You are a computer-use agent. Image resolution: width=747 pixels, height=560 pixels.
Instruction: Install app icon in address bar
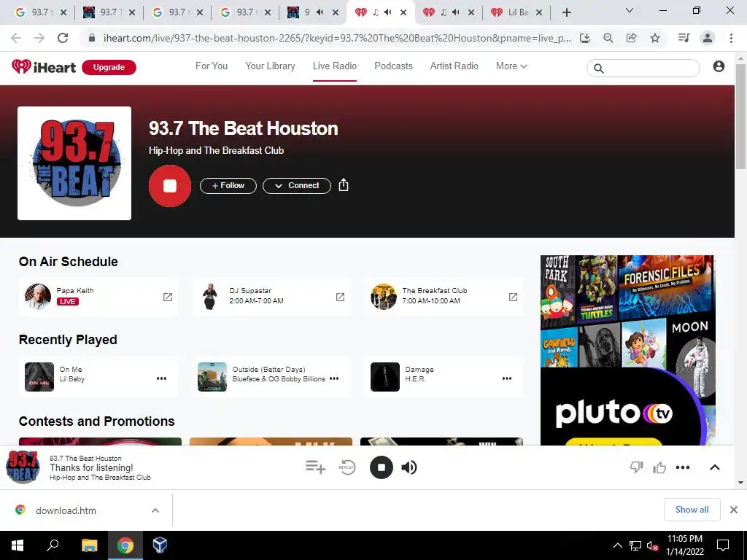[585, 38]
